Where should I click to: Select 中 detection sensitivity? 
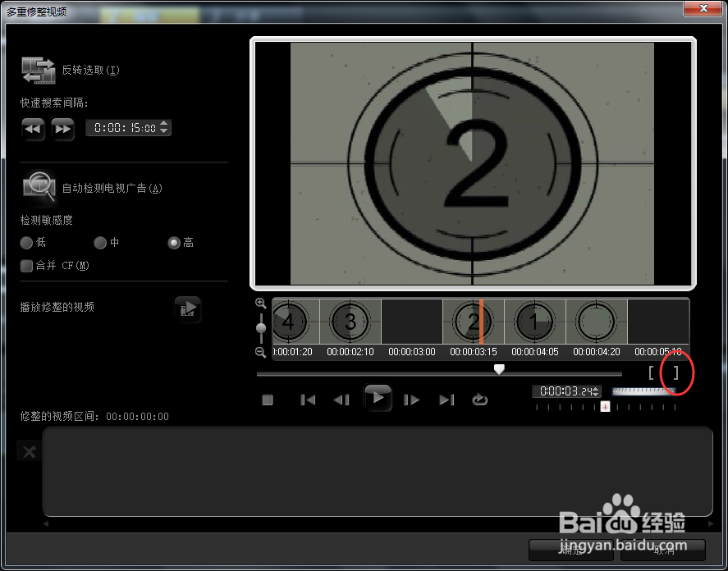pyautogui.click(x=98, y=242)
